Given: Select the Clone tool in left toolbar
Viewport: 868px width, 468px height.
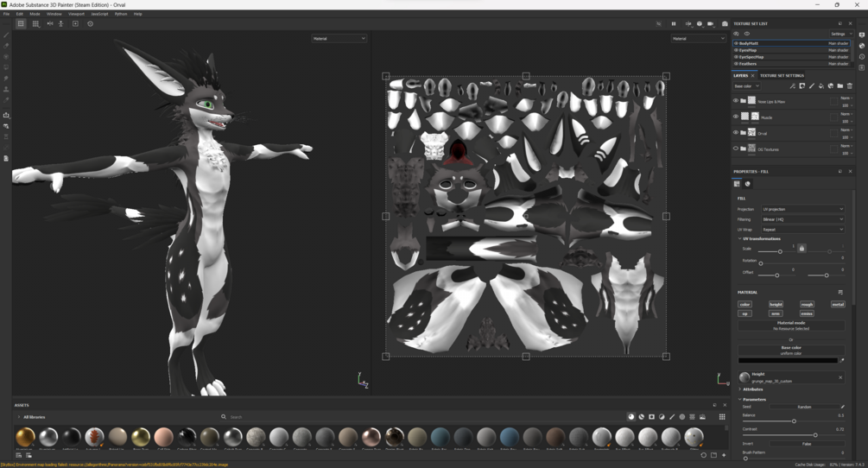Looking at the screenshot, I should click(x=6, y=89).
